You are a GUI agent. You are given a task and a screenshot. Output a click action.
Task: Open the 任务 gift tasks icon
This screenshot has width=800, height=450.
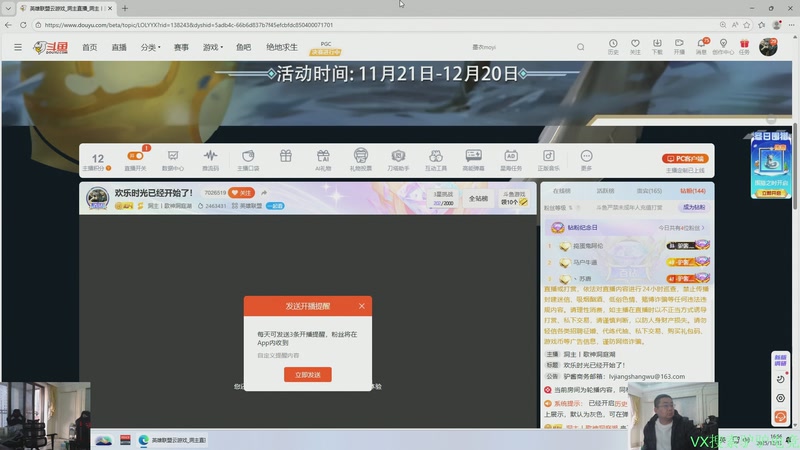click(744, 47)
